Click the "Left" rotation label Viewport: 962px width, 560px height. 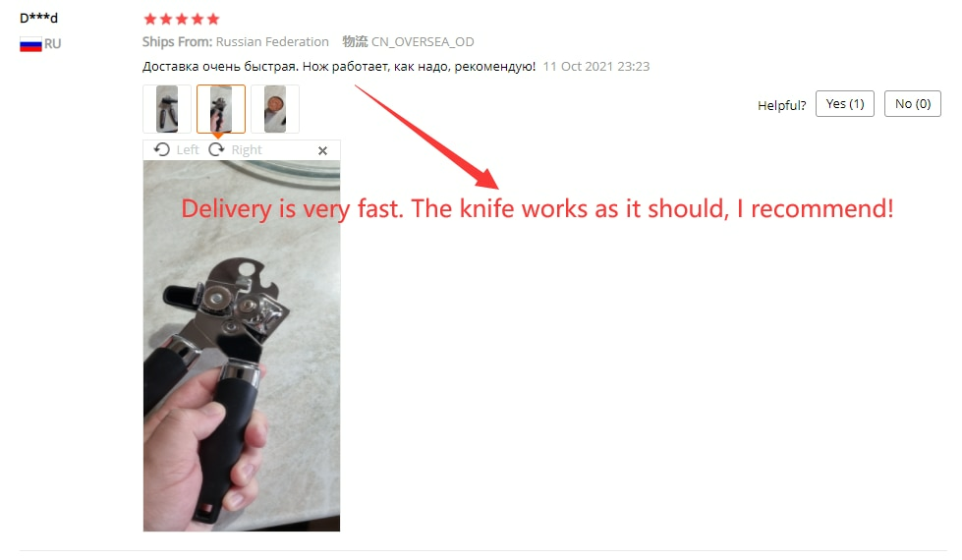click(x=188, y=149)
